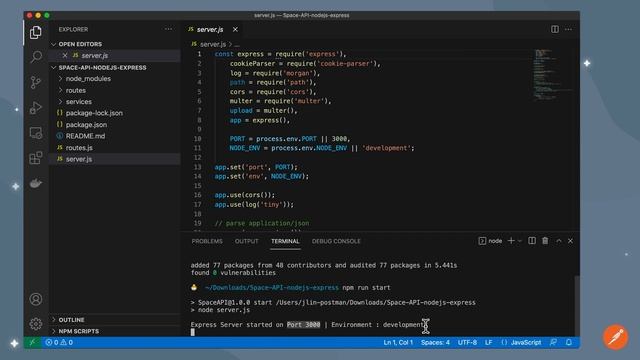Click line number 10 in gutter
Screen dimensions: 640x360
[x=198, y=139]
